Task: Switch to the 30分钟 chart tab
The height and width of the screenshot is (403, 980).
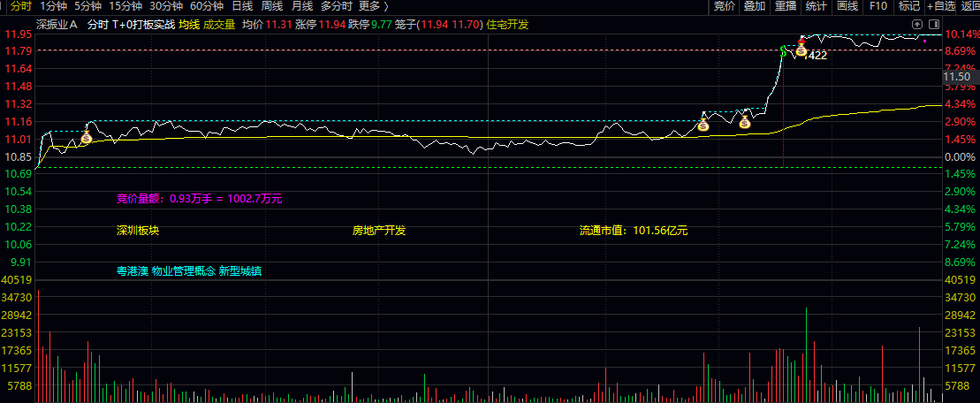Action: [165, 6]
